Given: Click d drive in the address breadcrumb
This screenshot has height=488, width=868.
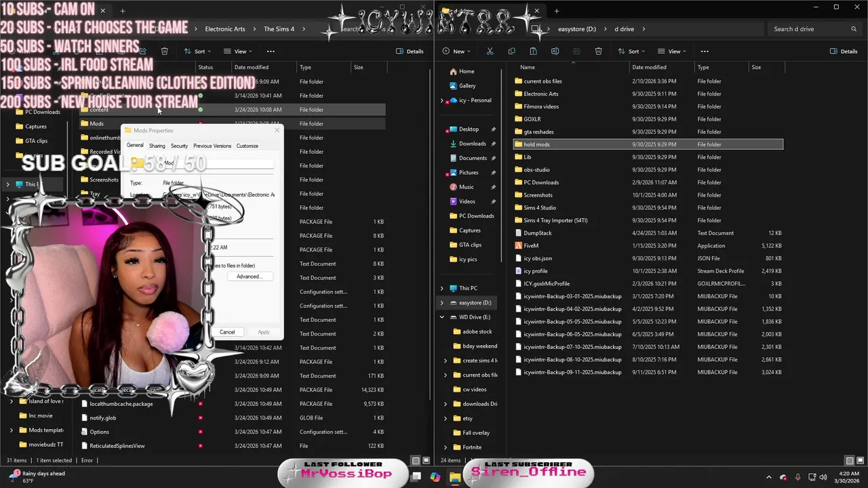Looking at the screenshot, I should (624, 29).
